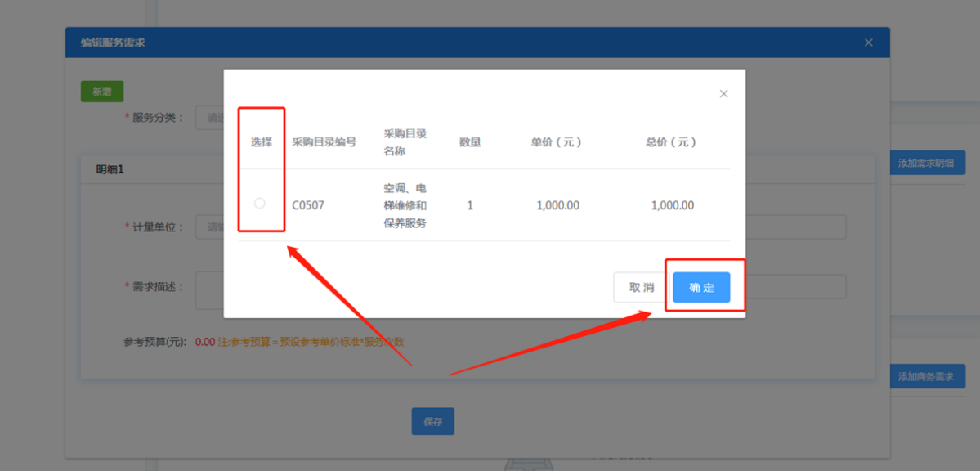Click the 选择 column header
Viewport: 980px width, 471px height.
pos(262,142)
